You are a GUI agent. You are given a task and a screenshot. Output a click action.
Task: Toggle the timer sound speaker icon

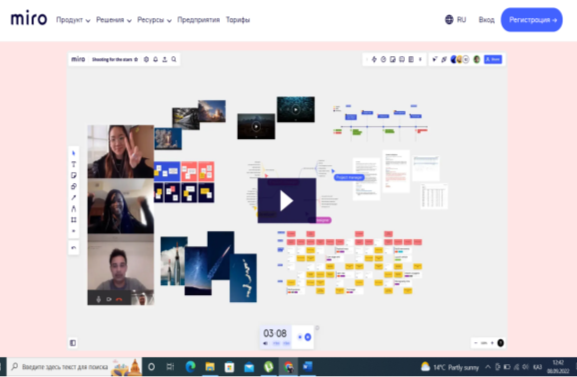tap(265, 343)
